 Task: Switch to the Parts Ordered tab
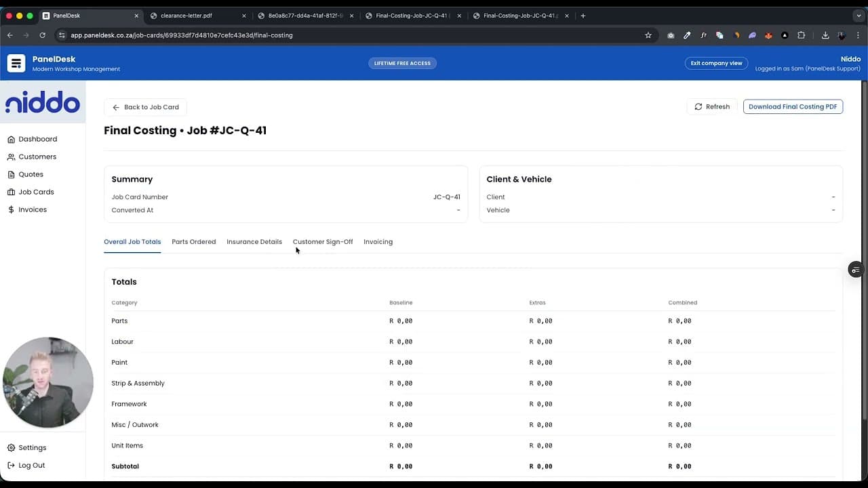[x=193, y=241]
